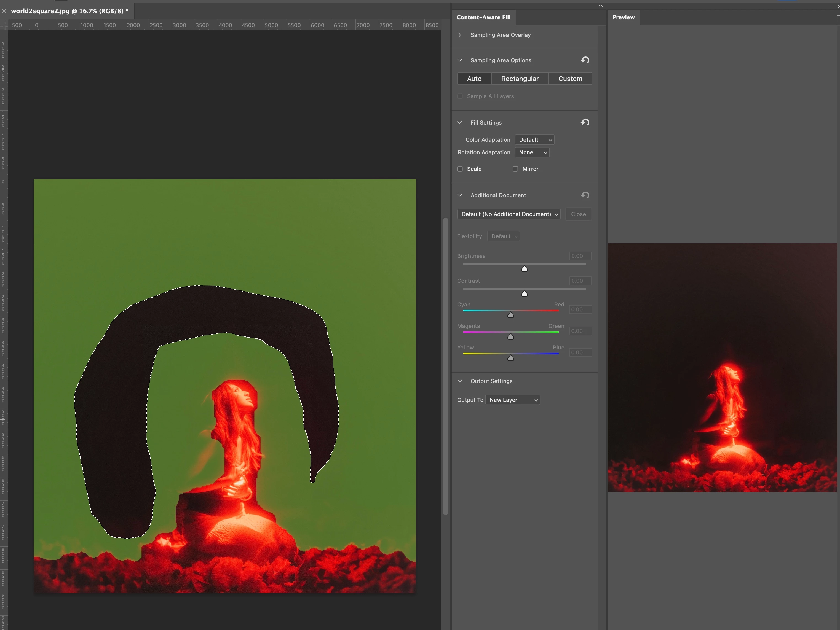Collapse the Output Settings section

click(x=459, y=381)
